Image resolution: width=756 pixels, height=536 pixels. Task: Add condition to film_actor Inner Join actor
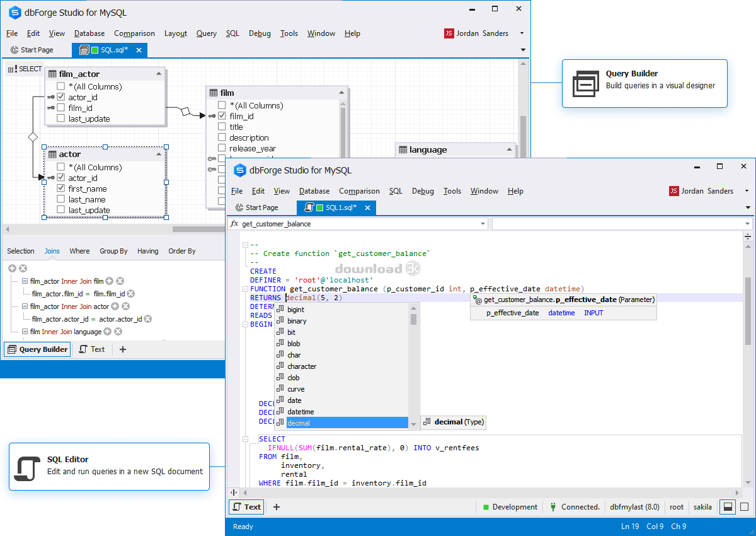[115, 306]
